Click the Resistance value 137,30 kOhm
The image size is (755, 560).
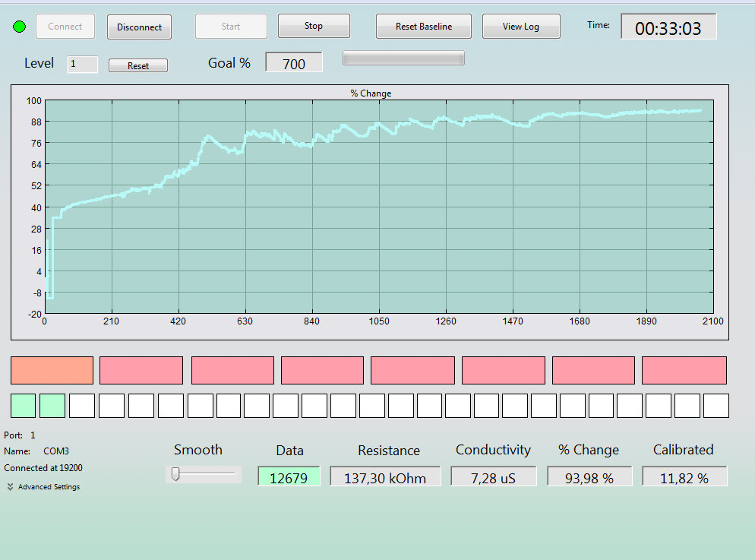tap(385, 477)
